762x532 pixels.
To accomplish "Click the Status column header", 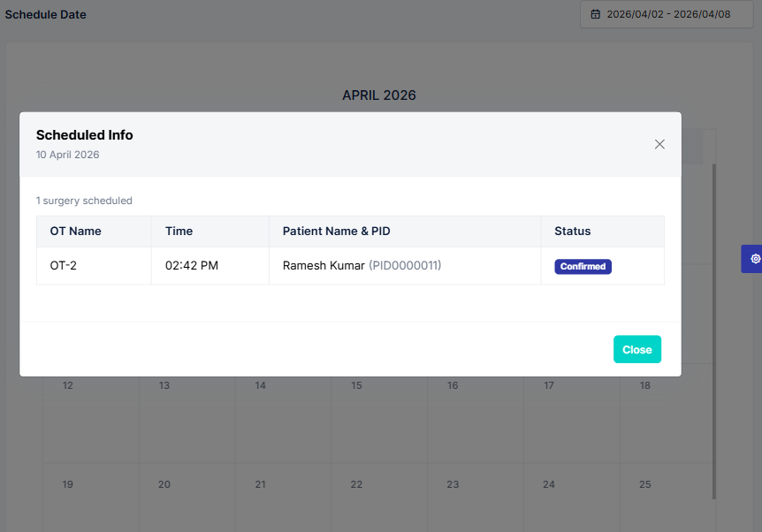I will click(572, 231).
